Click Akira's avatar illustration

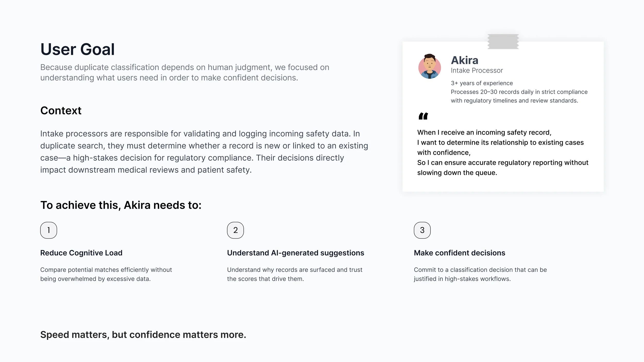coord(429,66)
